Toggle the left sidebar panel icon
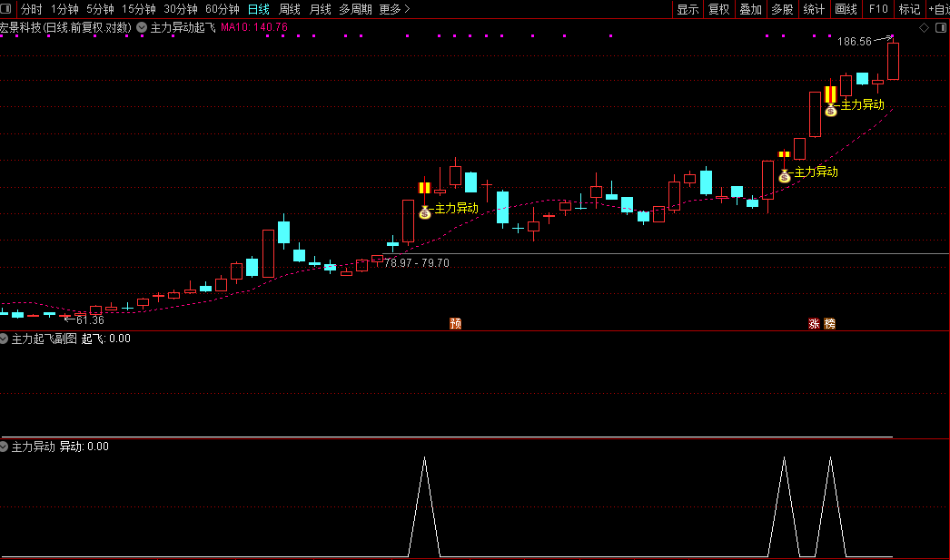Viewport: 950px width, 560px height. pyautogui.click(x=5, y=8)
